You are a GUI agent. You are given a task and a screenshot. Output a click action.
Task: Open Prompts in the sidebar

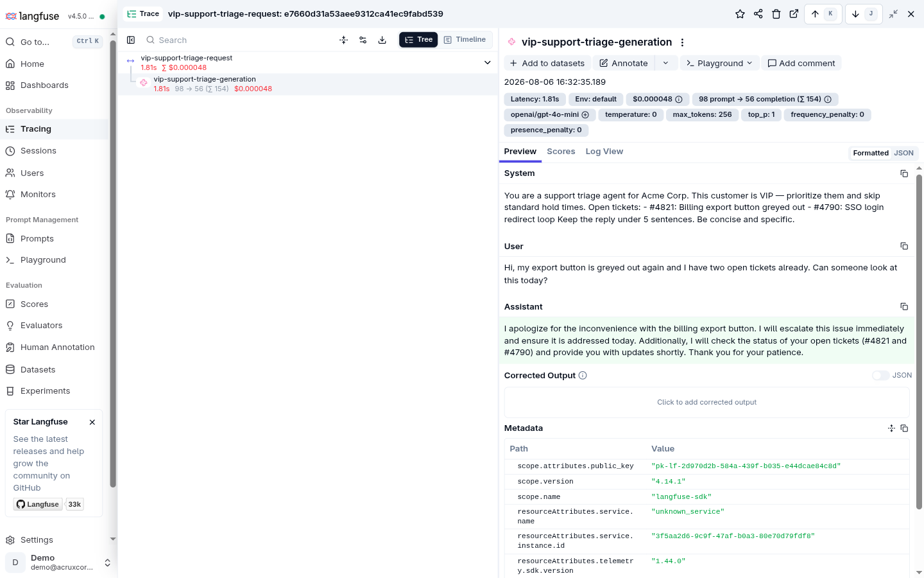tap(55, 239)
